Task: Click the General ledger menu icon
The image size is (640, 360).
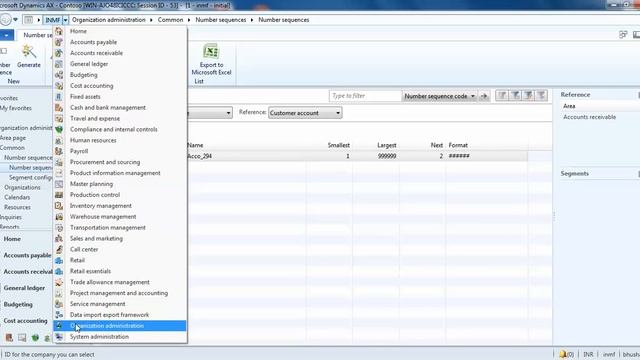Action: [59, 64]
